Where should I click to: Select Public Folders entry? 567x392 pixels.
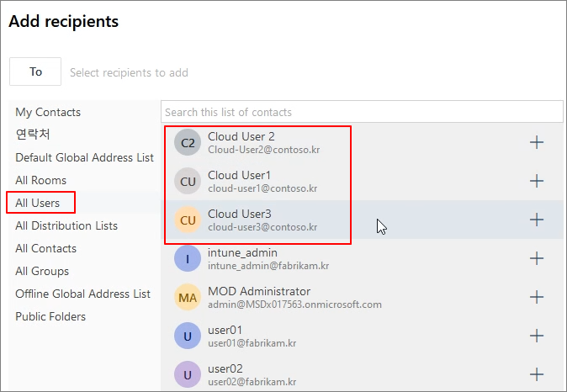[x=50, y=317]
